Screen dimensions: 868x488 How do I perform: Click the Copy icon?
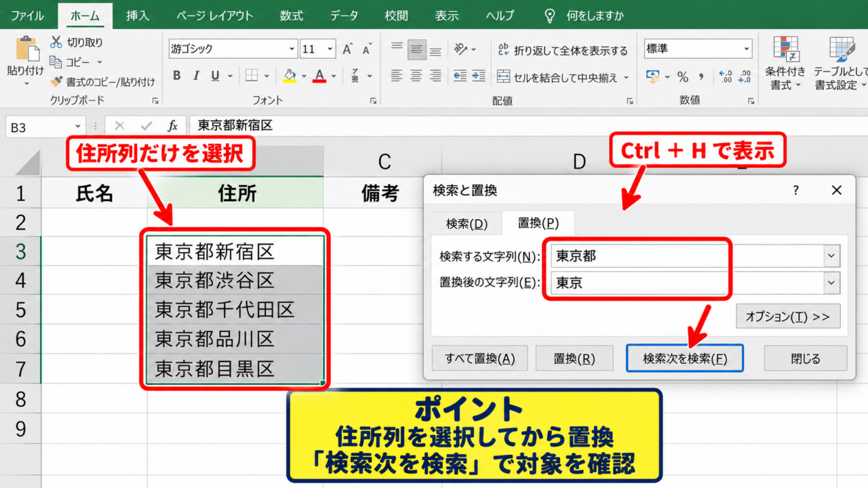[x=56, y=62]
